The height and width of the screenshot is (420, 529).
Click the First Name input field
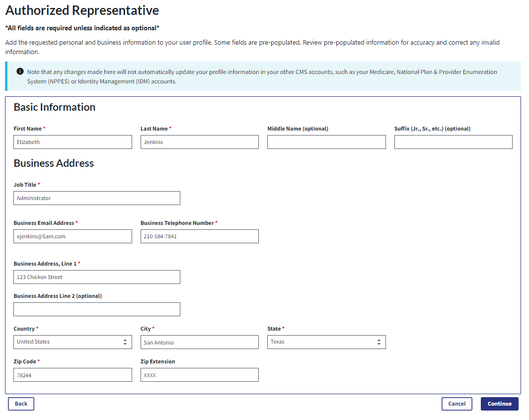tap(73, 142)
